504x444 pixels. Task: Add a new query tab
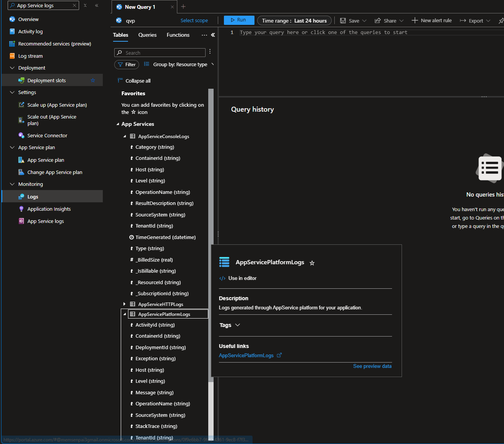[x=183, y=7]
